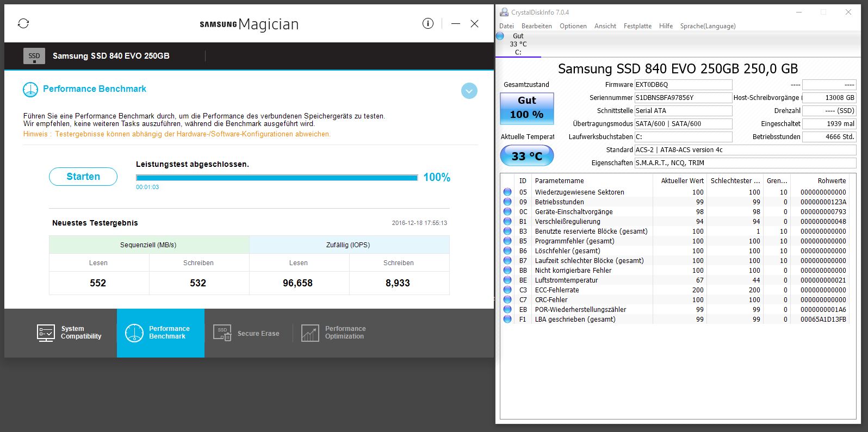868x432 pixels.
Task: Click the Gut 100 % health status button
Action: pyautogui.click(x=527, y=108)
